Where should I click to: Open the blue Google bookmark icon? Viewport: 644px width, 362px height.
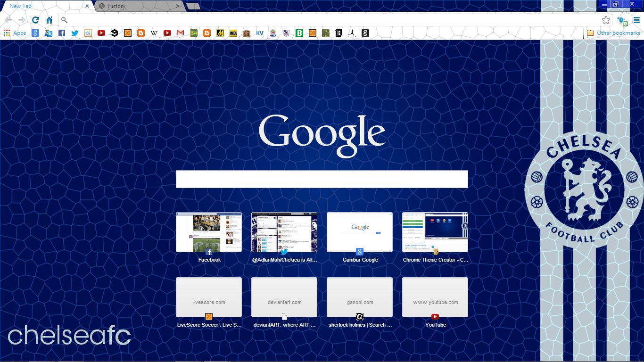coord(35,33)
